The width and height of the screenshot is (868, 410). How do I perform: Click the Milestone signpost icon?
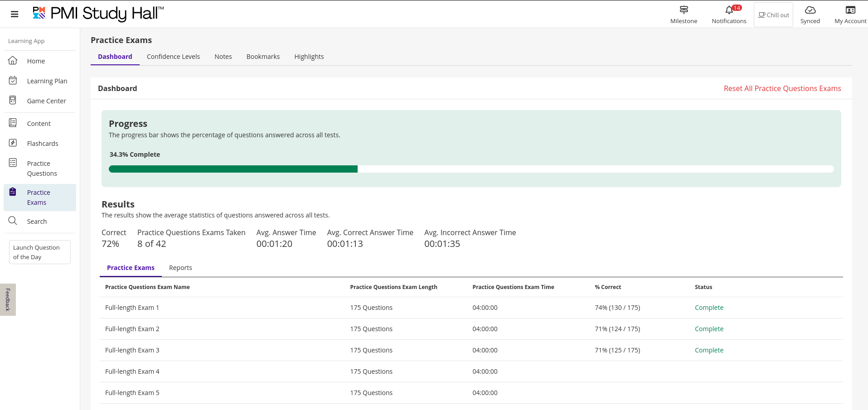click(684, 10)
